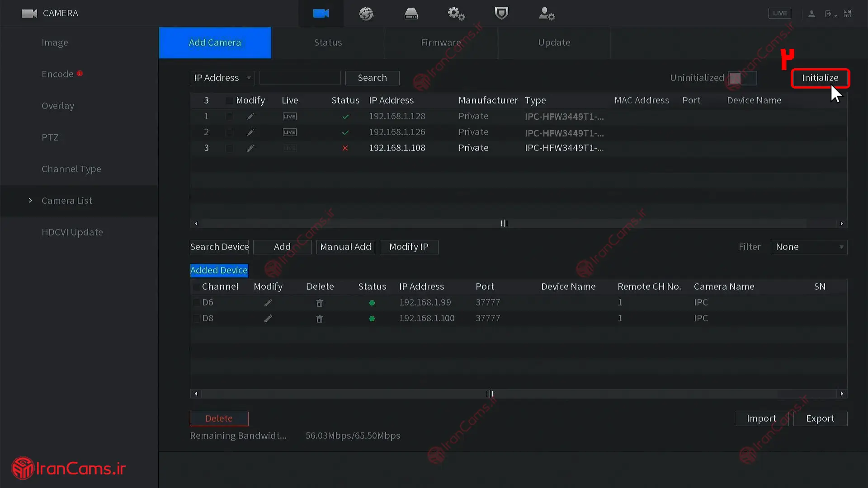Check the select-all box beside Channel header
This screenshot has height=488, width=868.
pos(197,286)
